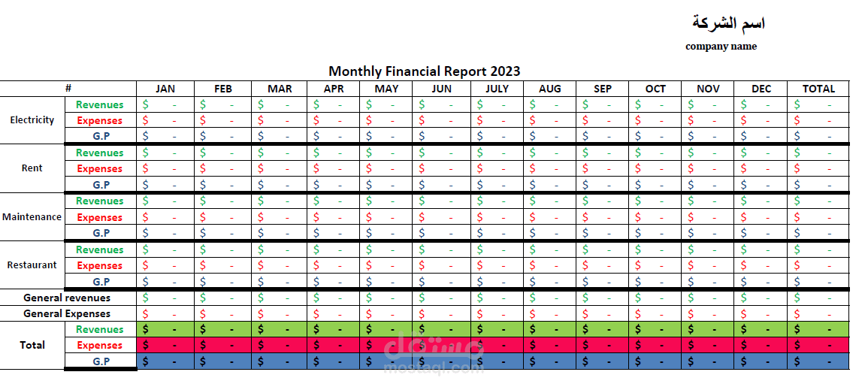Select Maintenance's Expenses label
The width and height of the screenshot is (868, 384).
(x=100, y=217)
